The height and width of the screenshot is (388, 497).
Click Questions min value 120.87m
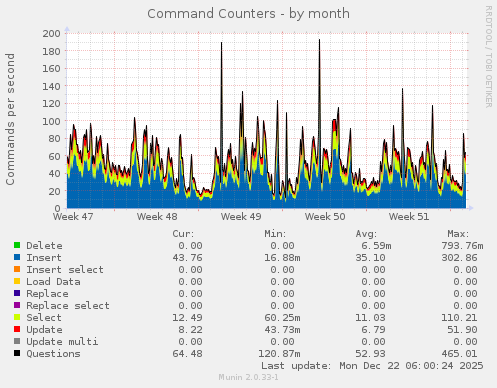tap(279, 354)
